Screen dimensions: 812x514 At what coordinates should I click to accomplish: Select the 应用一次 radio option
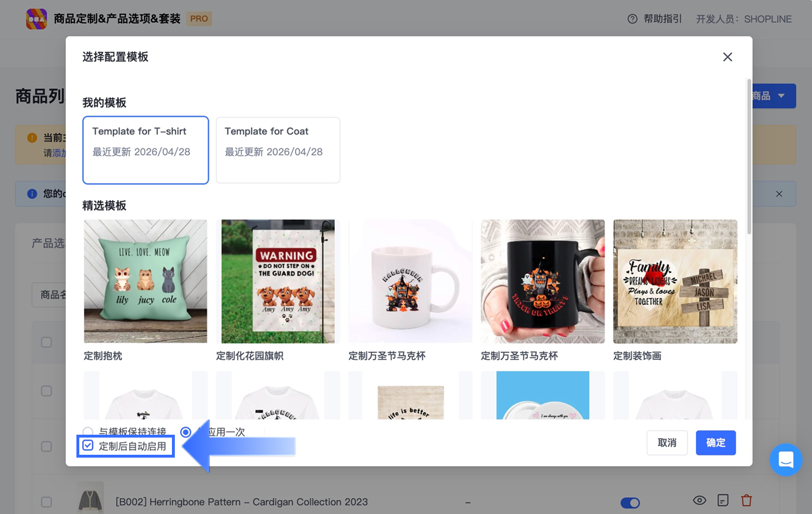point(186,432)
